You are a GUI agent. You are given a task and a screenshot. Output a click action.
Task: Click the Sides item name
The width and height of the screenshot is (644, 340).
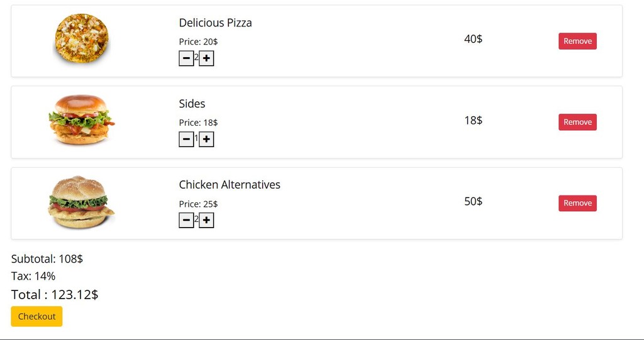coord(192,104)
